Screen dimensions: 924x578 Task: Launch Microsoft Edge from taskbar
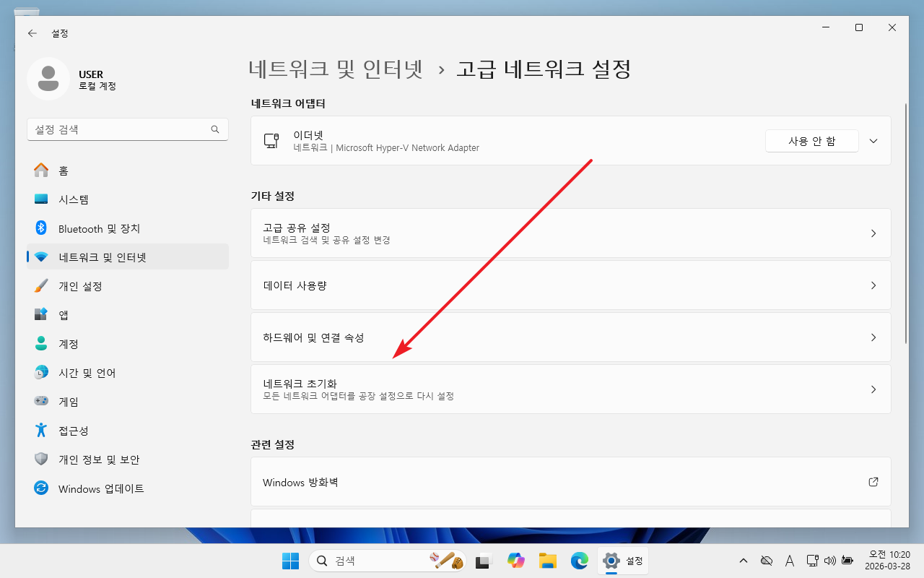tap(580, 561)
